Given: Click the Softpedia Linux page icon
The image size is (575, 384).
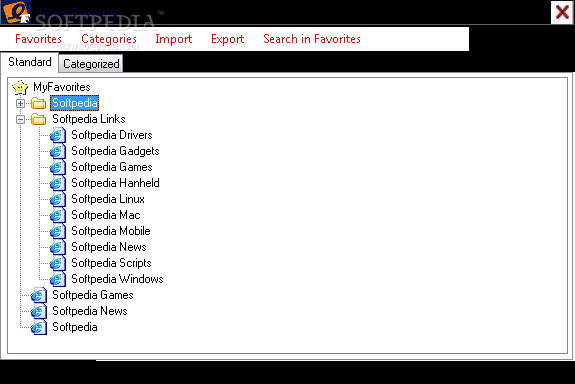Looking at the screenshot, I should (x=58, y=199).
